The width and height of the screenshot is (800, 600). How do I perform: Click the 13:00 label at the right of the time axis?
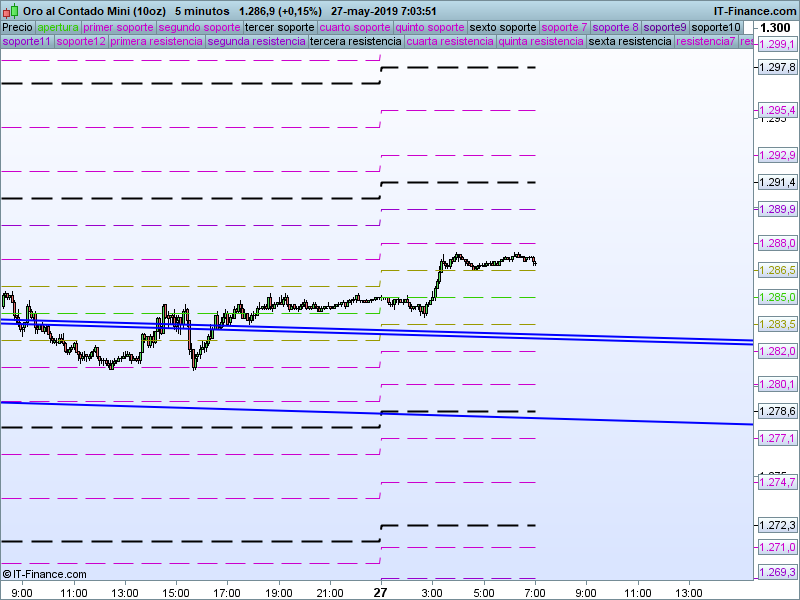(x=689, y=593)
